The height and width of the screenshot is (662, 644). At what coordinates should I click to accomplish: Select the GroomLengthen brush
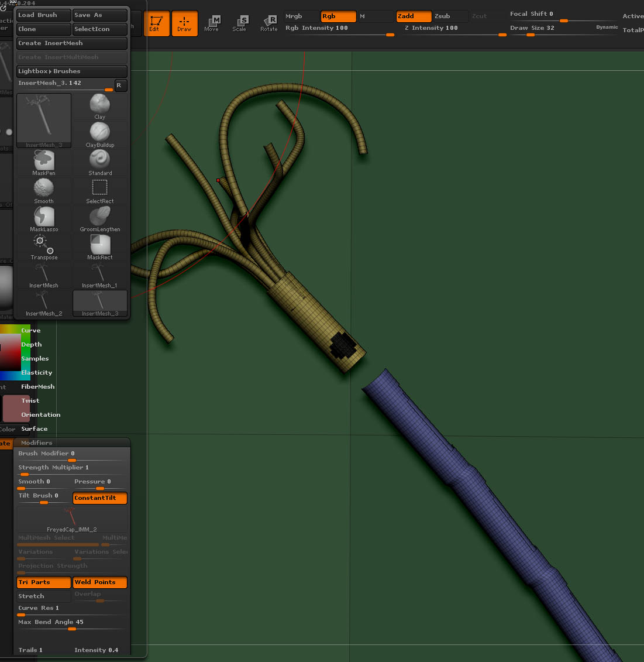tap(100, 219)
